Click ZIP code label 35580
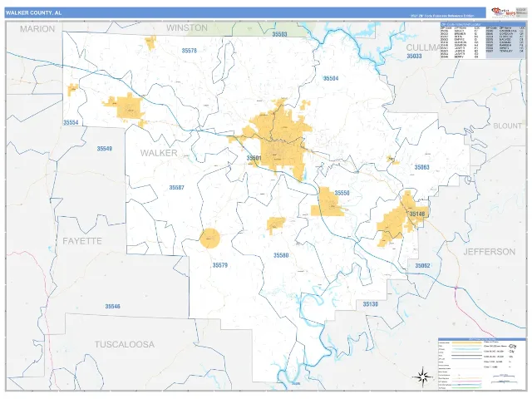This screenshot has width=532, height=399. click(x=281, y=255)
